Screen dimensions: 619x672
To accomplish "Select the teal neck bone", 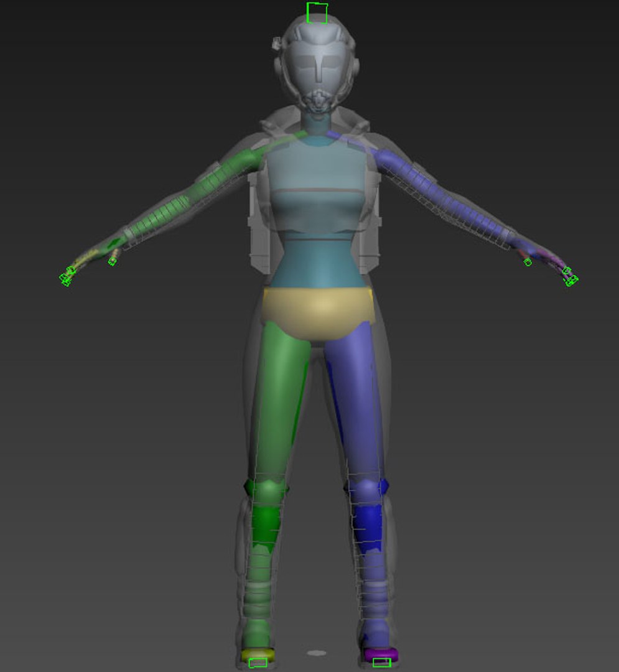I will pos(317,124).
